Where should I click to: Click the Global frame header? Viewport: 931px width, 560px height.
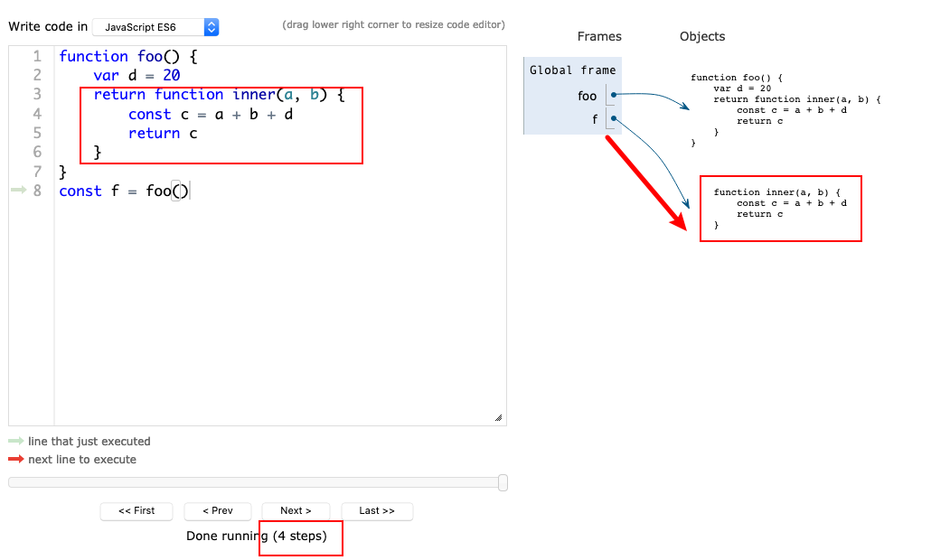[x=572, y=70]
